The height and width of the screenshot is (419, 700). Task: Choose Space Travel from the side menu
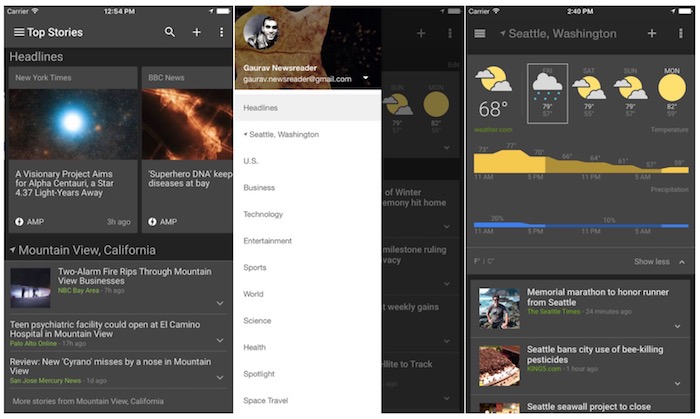tap(266, 399)
